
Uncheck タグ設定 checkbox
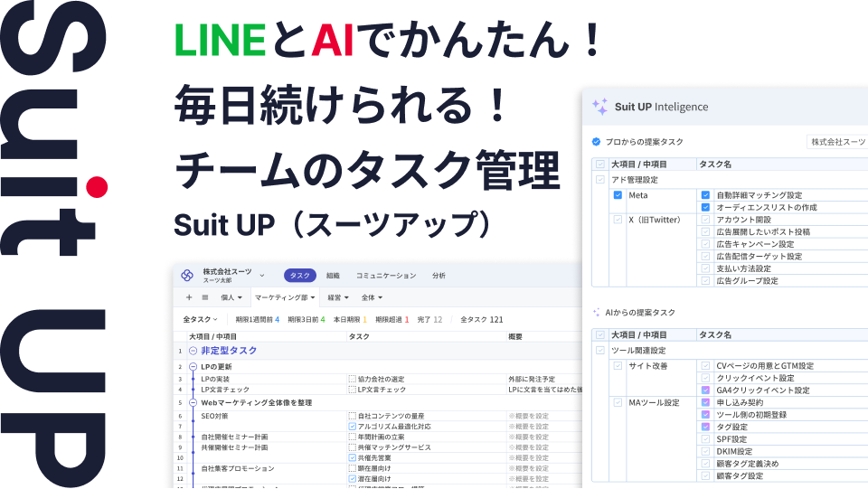click(x=705, y=427)
